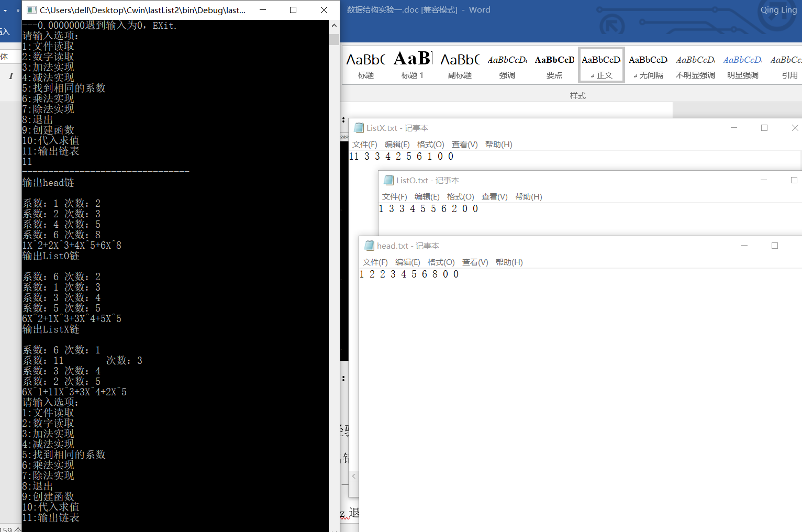Open 帮助(H) menu in ListO.txt Notepad
This screenshot has height=532, width=802.
point(528,197)
